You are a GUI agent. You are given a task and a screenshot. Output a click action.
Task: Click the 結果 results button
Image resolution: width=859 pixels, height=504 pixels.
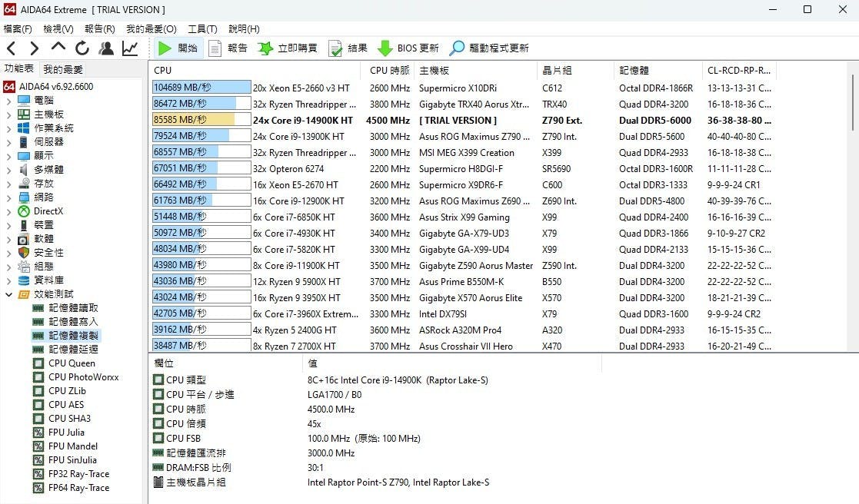(348, 48)
